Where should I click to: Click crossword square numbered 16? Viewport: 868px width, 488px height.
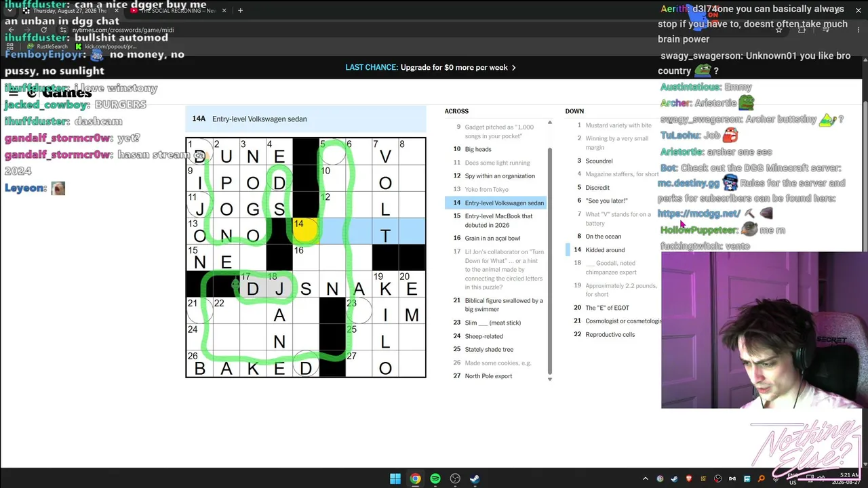tap(306, 258)
